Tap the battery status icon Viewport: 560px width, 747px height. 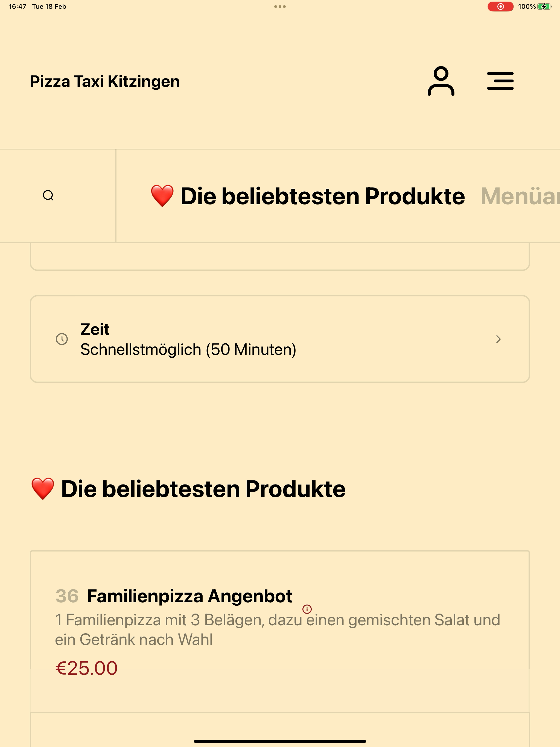click(x=544, y=6)
